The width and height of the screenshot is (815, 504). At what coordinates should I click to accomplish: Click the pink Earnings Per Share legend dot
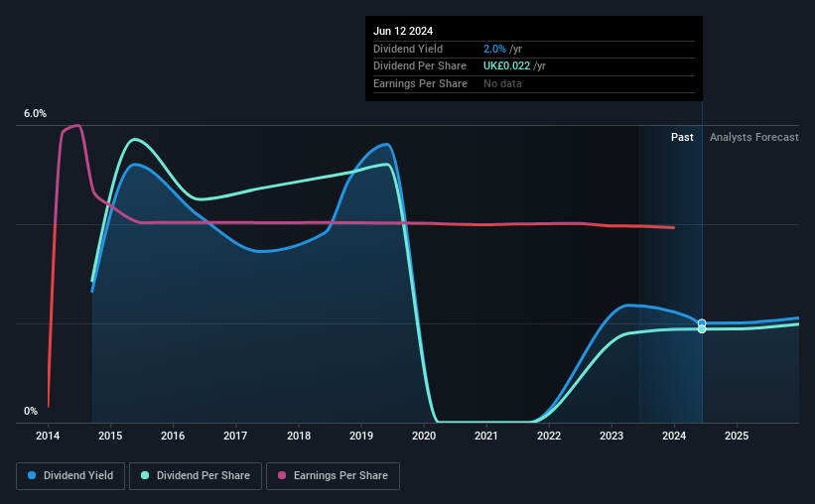[x=282, y=475]
